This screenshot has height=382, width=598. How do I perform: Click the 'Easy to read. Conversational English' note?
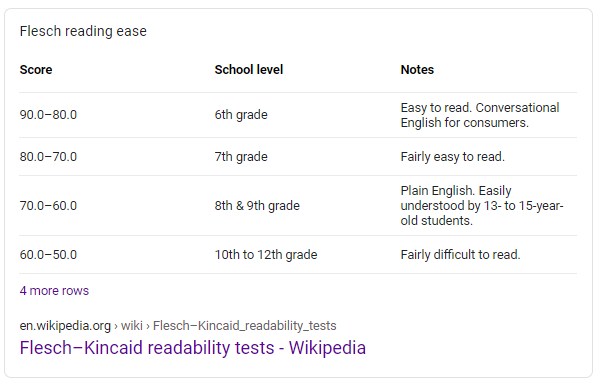point(480,115)
